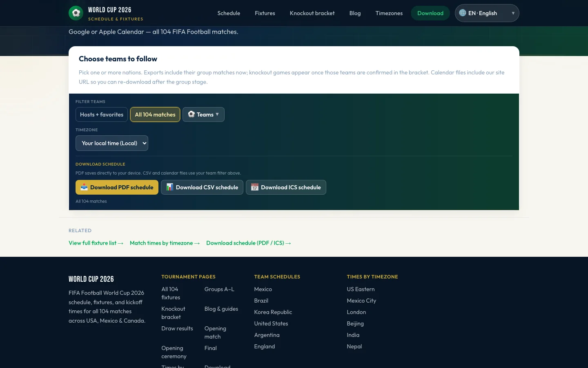588x368 pixels.
Task: Open Blog in top navigation
Action: pos(355,13)
